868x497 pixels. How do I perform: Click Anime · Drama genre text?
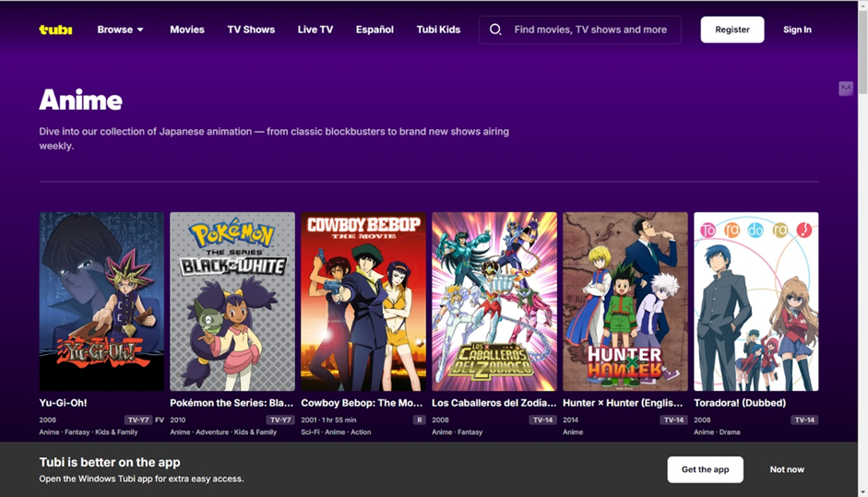tap(717, 432)
